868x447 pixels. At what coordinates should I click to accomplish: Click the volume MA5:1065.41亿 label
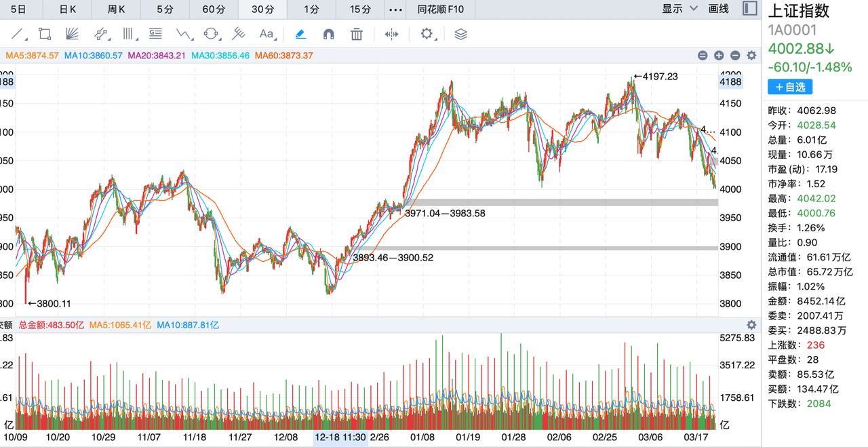(x=120, y=325)
